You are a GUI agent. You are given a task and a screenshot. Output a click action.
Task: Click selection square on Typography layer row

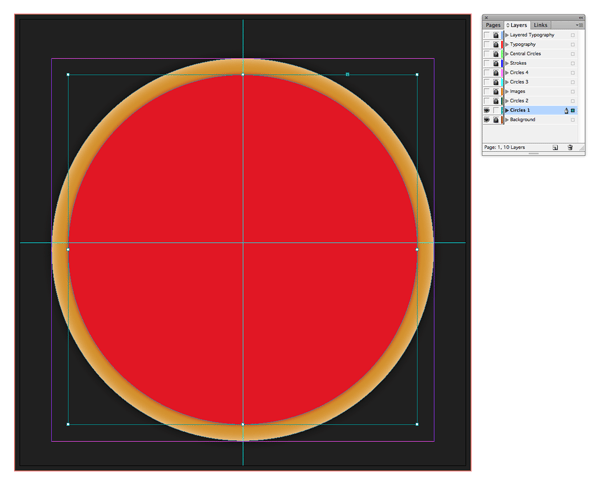tap(573, 45)
